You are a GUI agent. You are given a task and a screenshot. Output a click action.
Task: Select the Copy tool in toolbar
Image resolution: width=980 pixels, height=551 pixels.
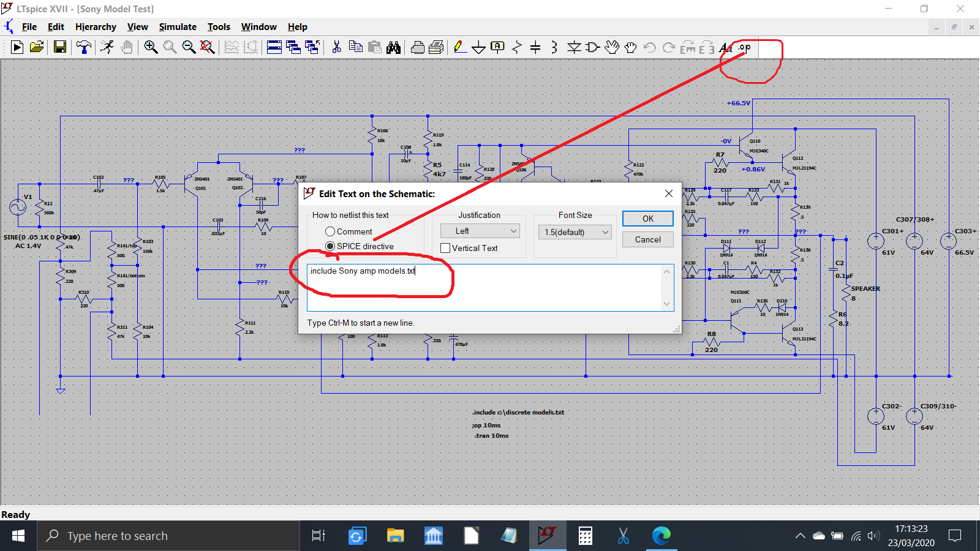click(355, 47)
